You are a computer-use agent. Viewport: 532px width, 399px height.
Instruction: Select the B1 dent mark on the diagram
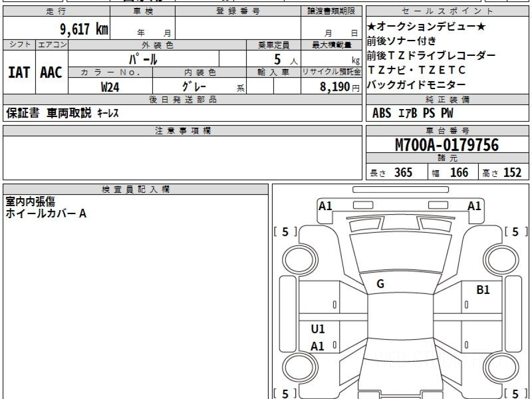point(483,290)
